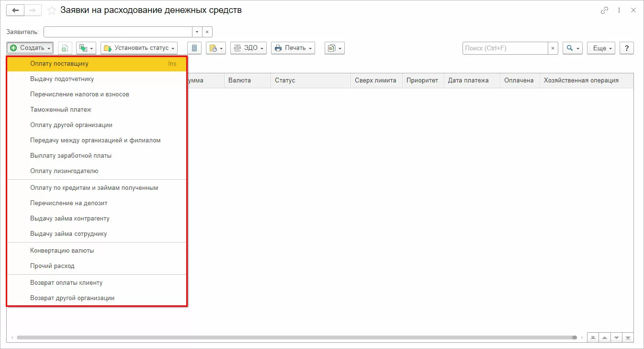Image resolution: width=644 pixels, height=349 pixels.
Task: Click the Приоритет column header
Action: 423,81
